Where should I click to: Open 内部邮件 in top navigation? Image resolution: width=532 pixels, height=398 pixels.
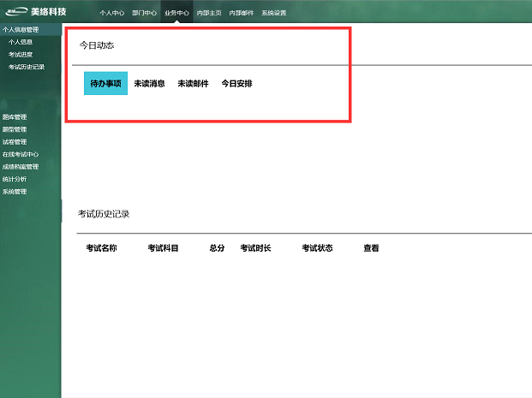[242, 14]
